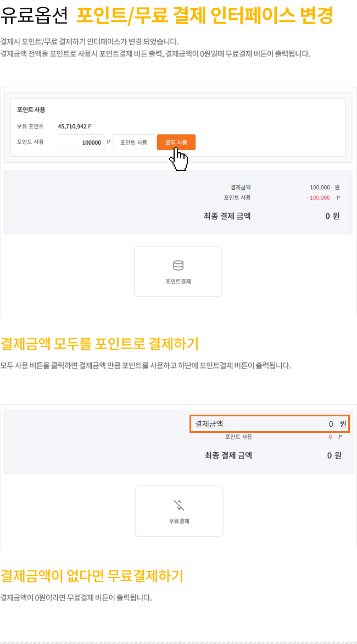This screenshot has width=357, height=644.
Task: Click the 보유 포인트 value 45,710,942 P
Action: pyautogui.click(x=75, y=126)
